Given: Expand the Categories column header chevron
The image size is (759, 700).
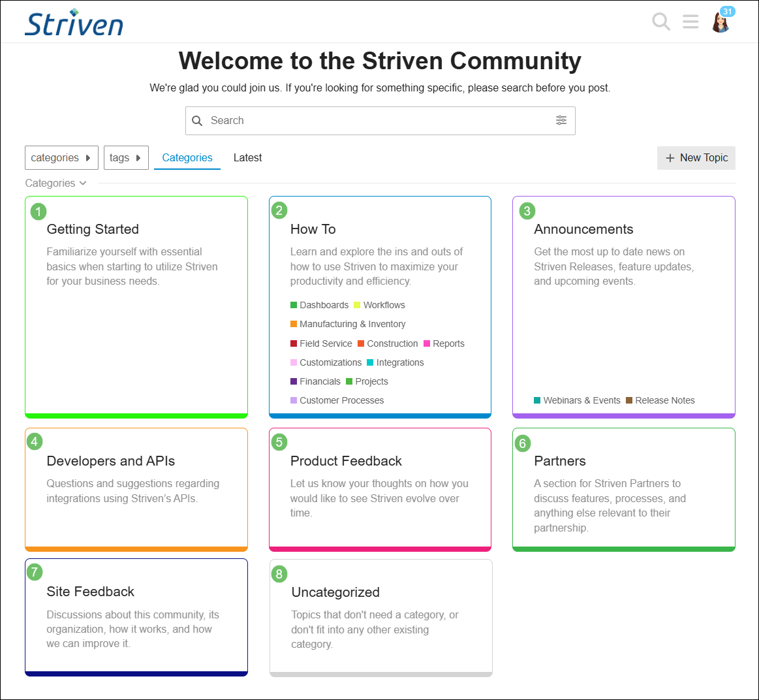Looking at the screenshot, I should pos(83,183).
